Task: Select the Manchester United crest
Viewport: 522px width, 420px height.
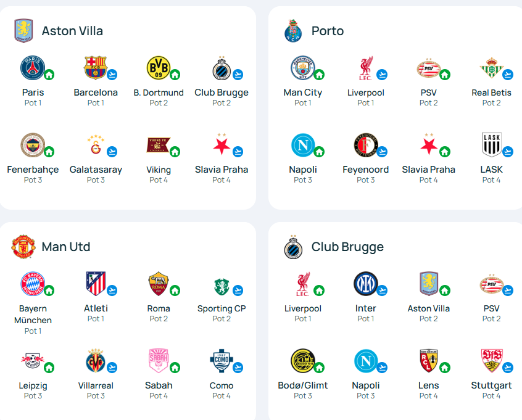Action: click(23, 247)
